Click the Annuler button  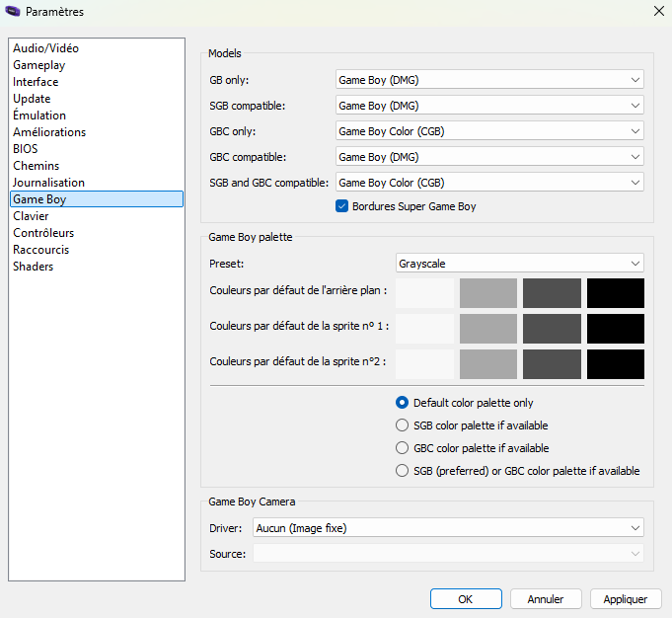click(x=546, y=599)
